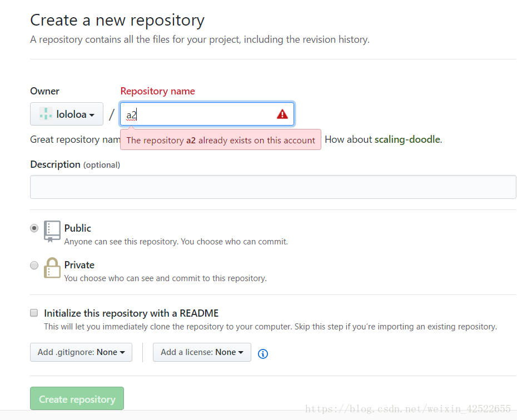
Task: Click the 'Great repository nam' hint text
Action: tap(75, 139)
